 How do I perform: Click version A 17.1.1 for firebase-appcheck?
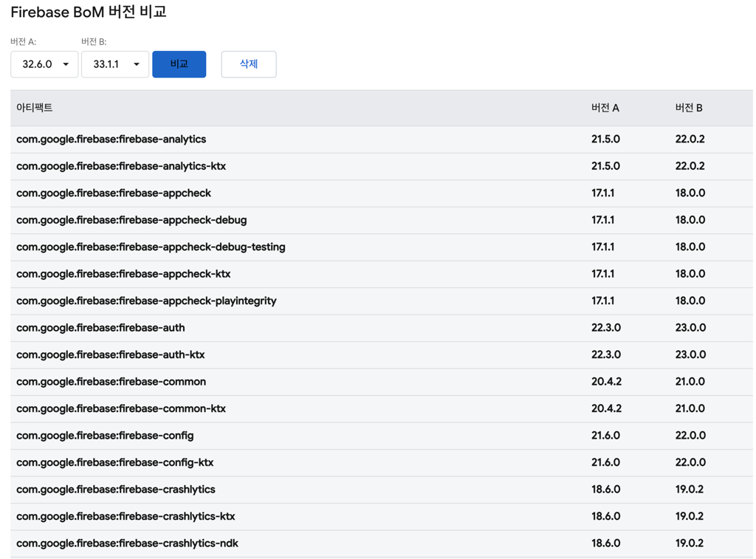[602, 193]
